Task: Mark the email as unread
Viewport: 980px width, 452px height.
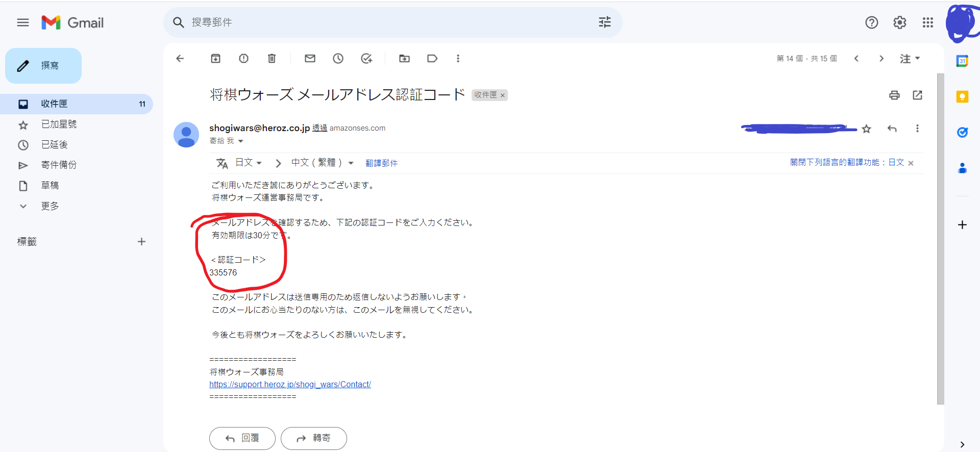Action: (310, 59)
